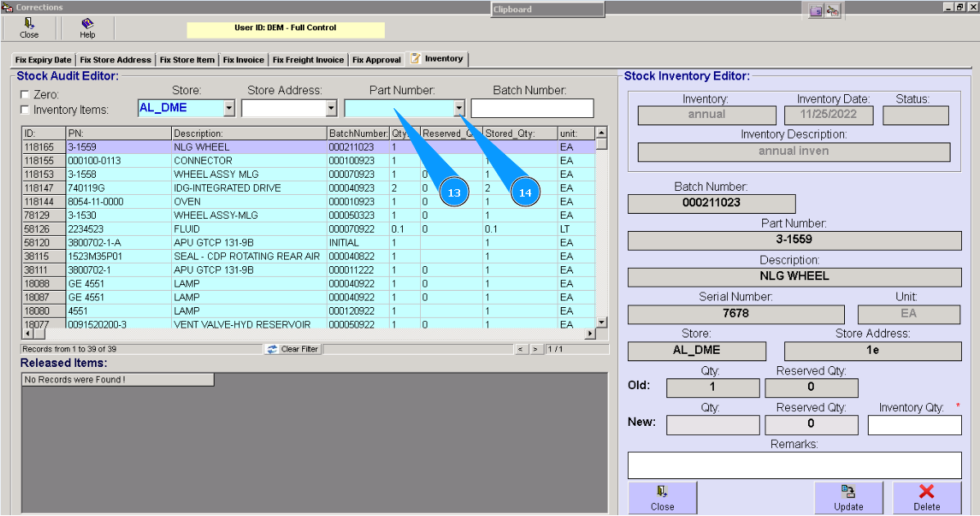Expand the Store Address dropdown
This screenshot has width=980, height=516.
pos(332,108)
